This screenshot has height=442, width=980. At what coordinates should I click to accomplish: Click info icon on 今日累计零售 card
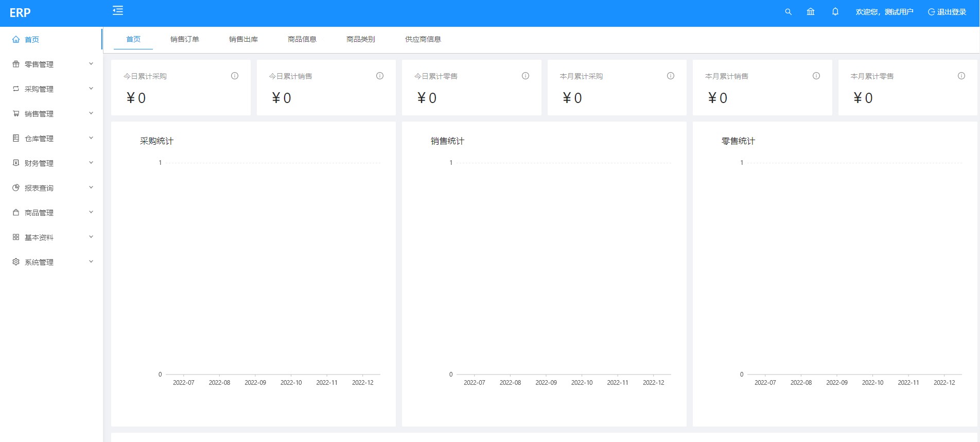526,76
